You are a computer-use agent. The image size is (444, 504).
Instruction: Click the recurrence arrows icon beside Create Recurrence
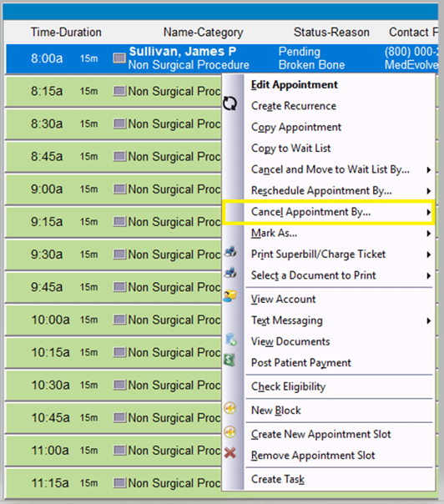(230, 103)
